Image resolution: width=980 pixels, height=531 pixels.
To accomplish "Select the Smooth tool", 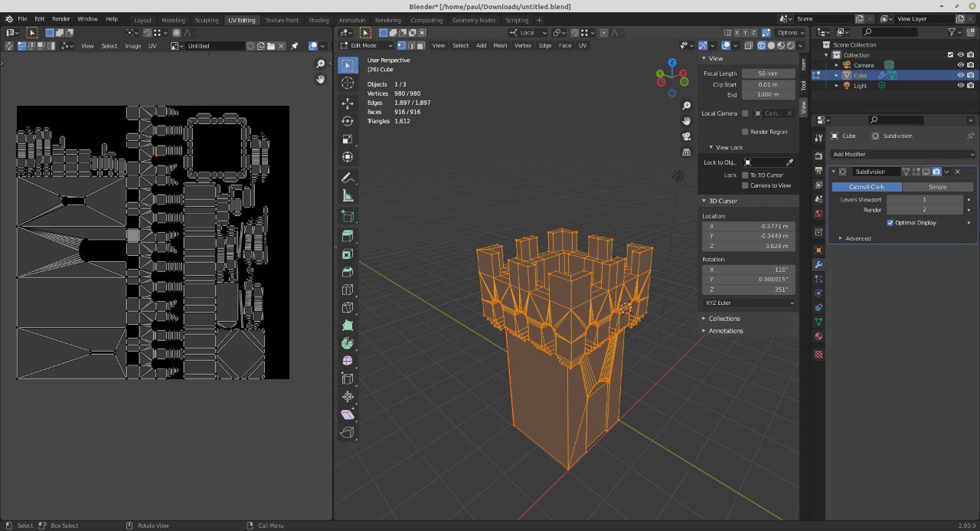I will coord(348,360).
